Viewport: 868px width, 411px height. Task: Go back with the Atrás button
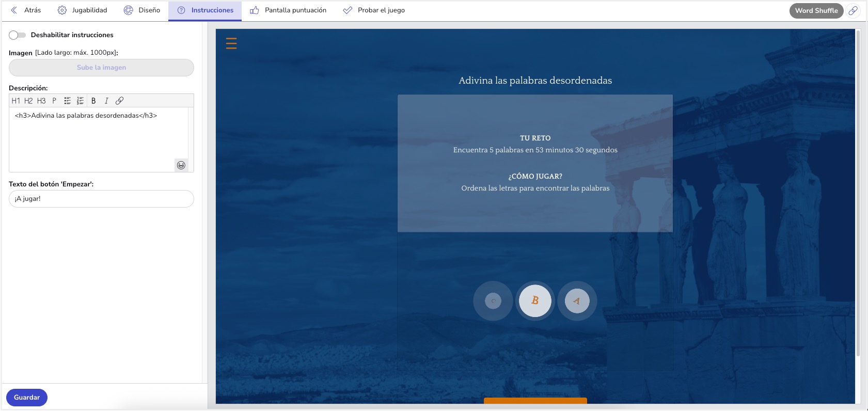(x=26, y=10)
